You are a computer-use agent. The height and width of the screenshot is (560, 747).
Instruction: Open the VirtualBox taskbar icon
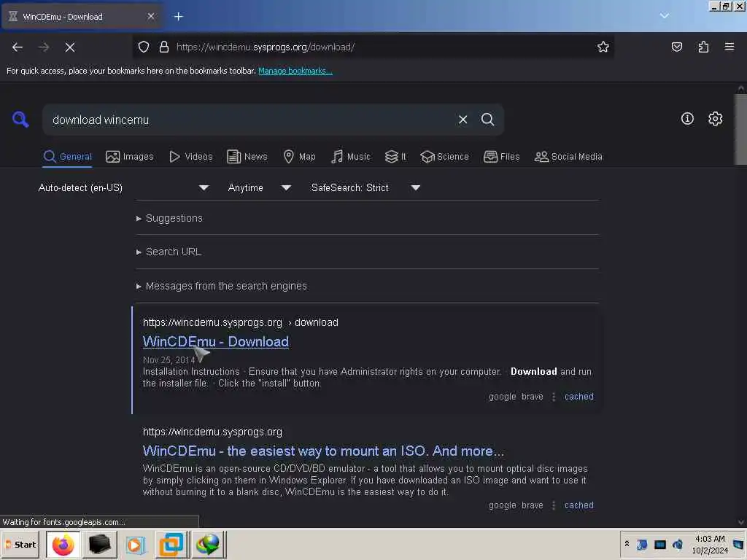pyautogui.click(x=171, y=545)
